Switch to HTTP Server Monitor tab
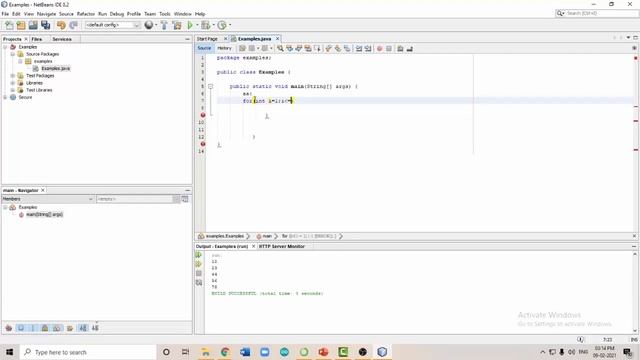 pyautogui.click(x=282, y=247)
